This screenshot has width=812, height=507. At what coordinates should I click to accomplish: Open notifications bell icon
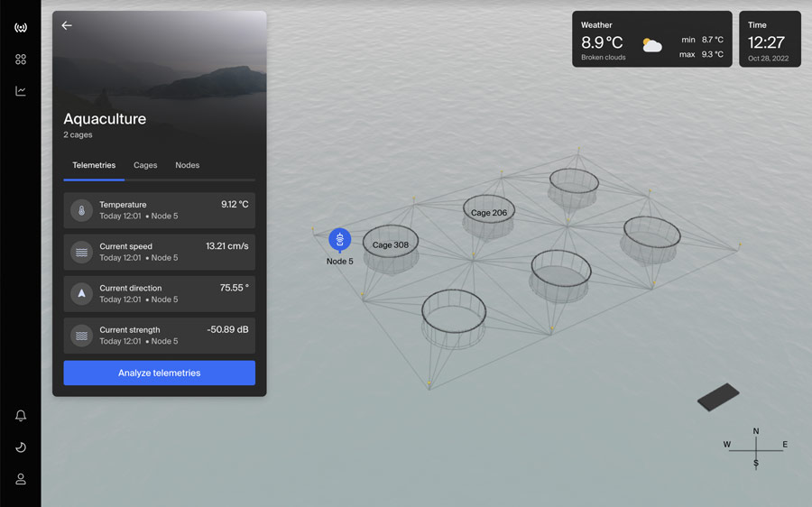(x=21, y=415)
